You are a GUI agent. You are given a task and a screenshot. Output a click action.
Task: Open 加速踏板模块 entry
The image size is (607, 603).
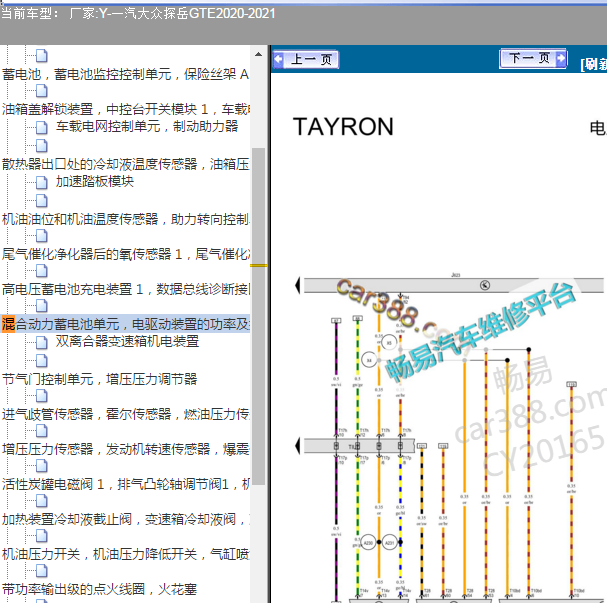coord(94,182)
